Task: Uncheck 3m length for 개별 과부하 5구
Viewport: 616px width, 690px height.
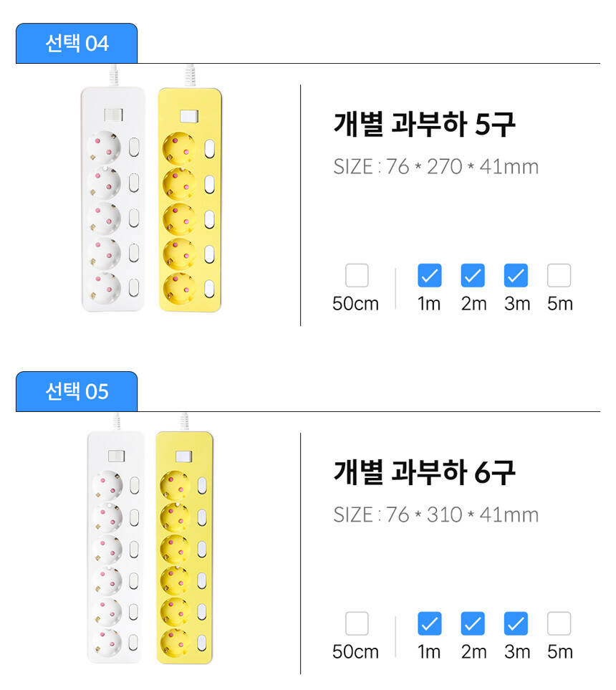Action: pyautogui.click(x=516, y=276)
